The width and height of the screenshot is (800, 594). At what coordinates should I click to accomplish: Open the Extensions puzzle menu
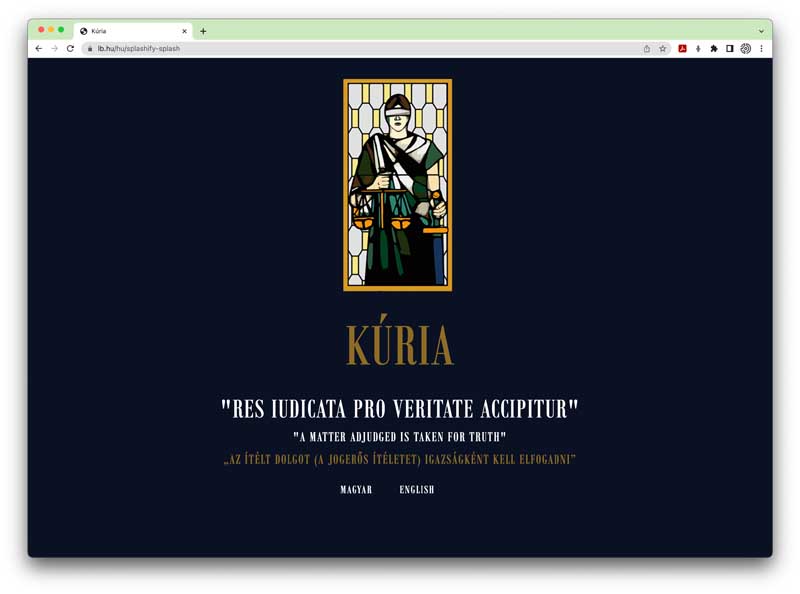pos(714,49)
